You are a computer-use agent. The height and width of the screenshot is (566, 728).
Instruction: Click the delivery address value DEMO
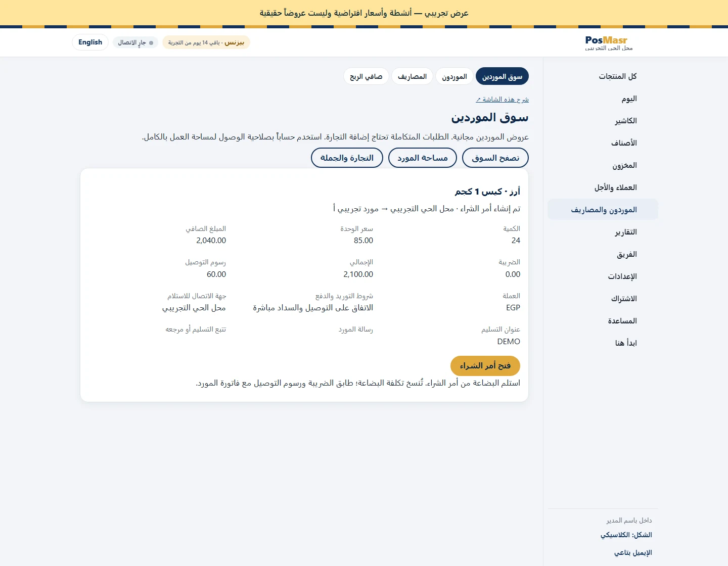[509, 342]
